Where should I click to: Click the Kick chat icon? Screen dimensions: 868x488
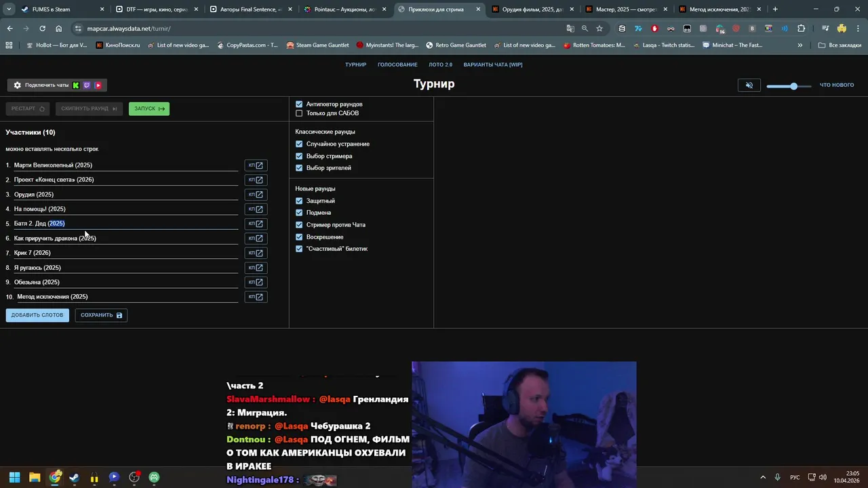coord(76,85)
